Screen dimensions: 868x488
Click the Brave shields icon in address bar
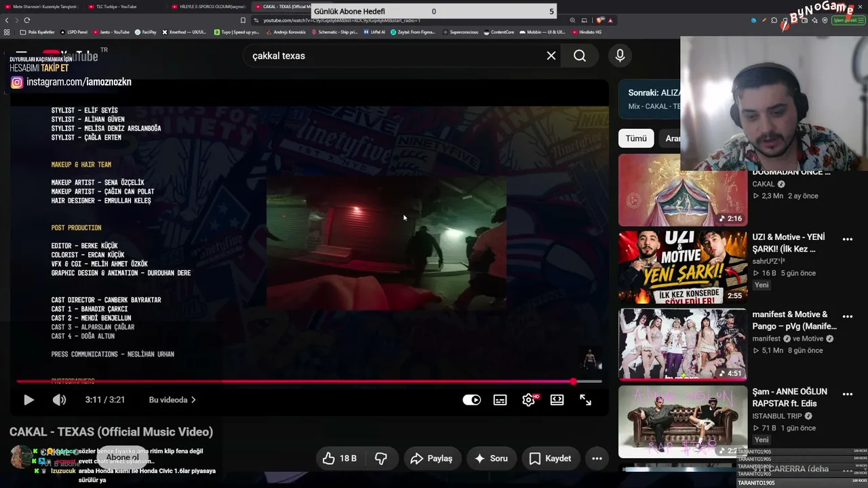tap(601, 20)
